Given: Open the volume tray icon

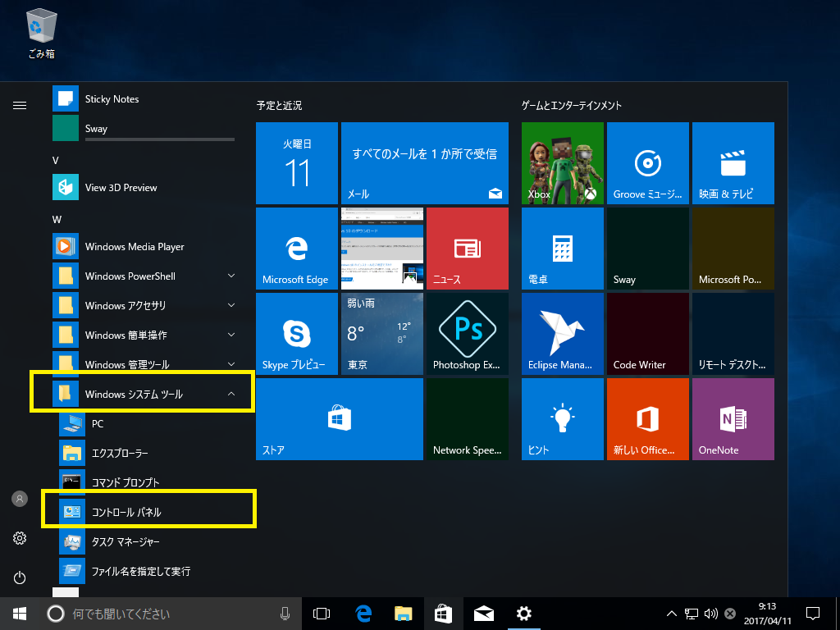Looking at the screenshot, I should click(711, 614).
